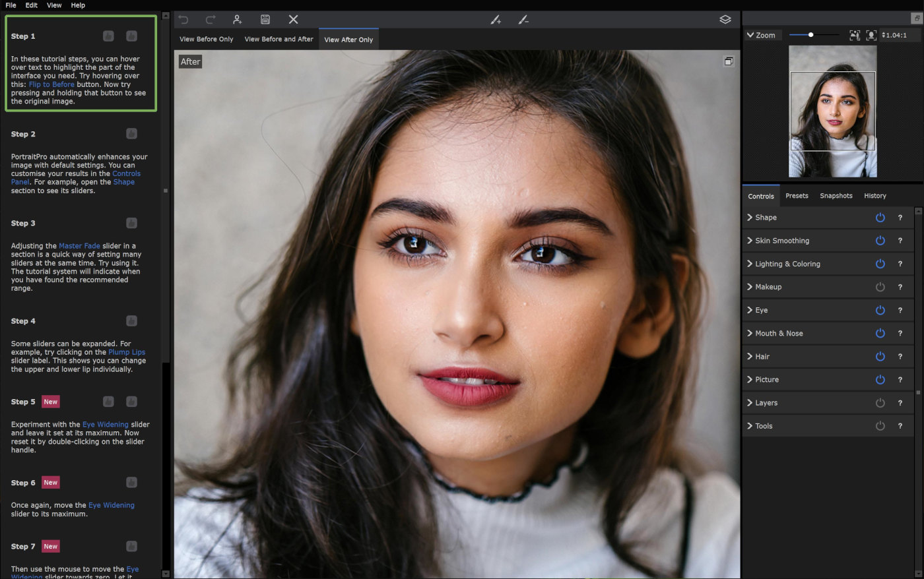Select the Save session icon

265,19
